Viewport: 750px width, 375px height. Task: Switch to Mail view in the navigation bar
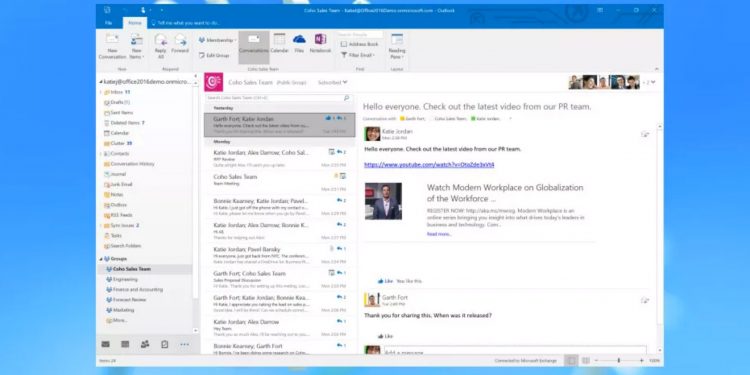[x=106, y=344]
